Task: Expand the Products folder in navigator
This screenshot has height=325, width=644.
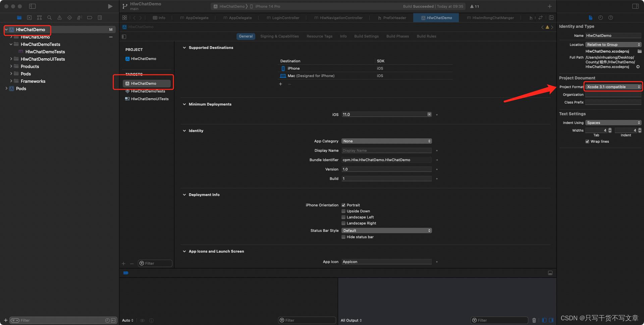Action: pos(11,66)
